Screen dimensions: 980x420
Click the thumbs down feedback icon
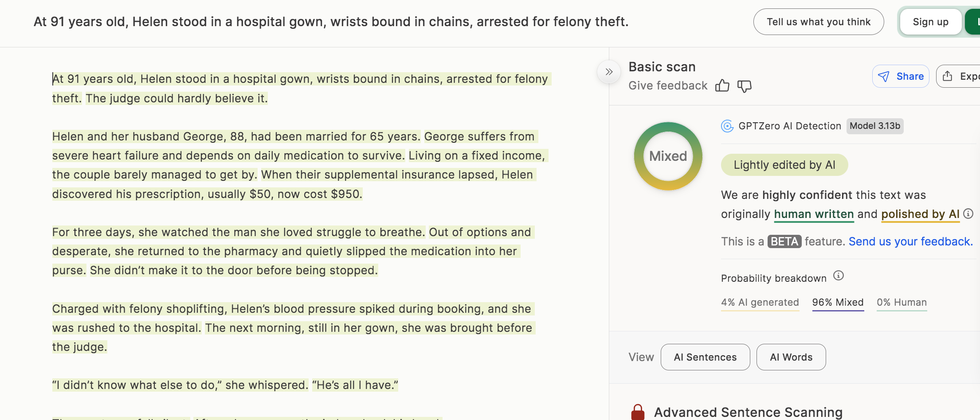click(x=744, y=86)
